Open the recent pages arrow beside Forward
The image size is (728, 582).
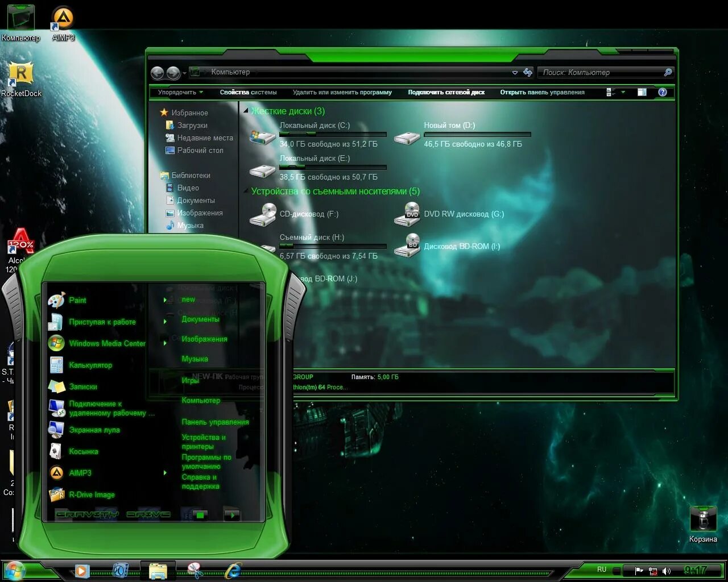coord(184,73)
